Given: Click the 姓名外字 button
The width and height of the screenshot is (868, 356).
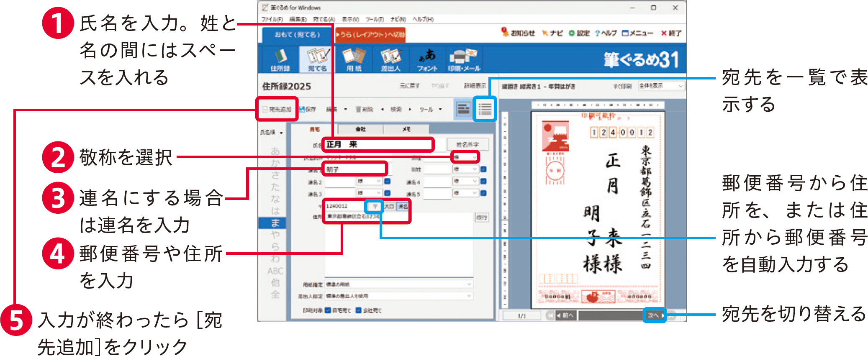Looking at the screenshot, I should pos(467,144).
